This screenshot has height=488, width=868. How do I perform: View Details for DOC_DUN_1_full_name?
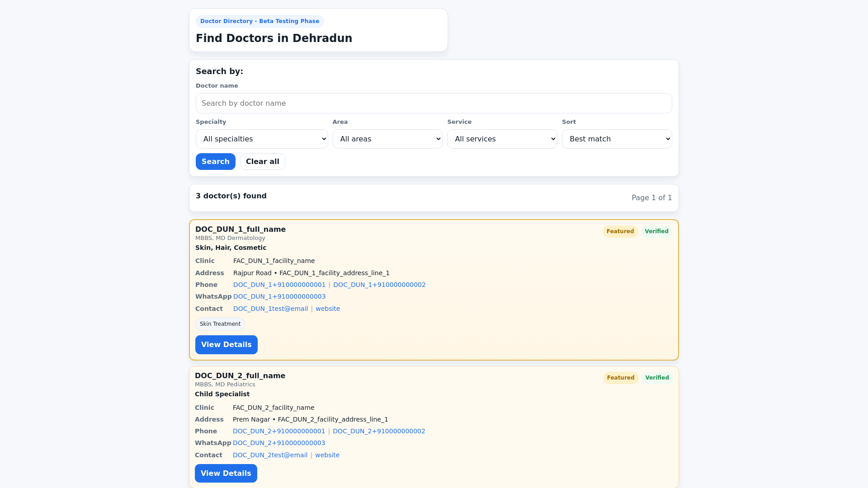point(226,345)
